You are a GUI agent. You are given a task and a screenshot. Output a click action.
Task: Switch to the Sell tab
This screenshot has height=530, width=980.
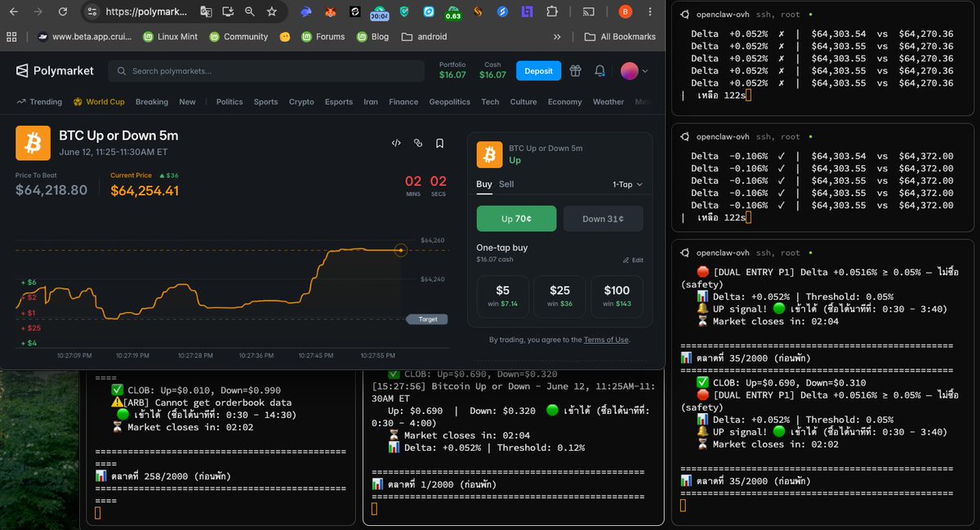(x=506, y=184)
